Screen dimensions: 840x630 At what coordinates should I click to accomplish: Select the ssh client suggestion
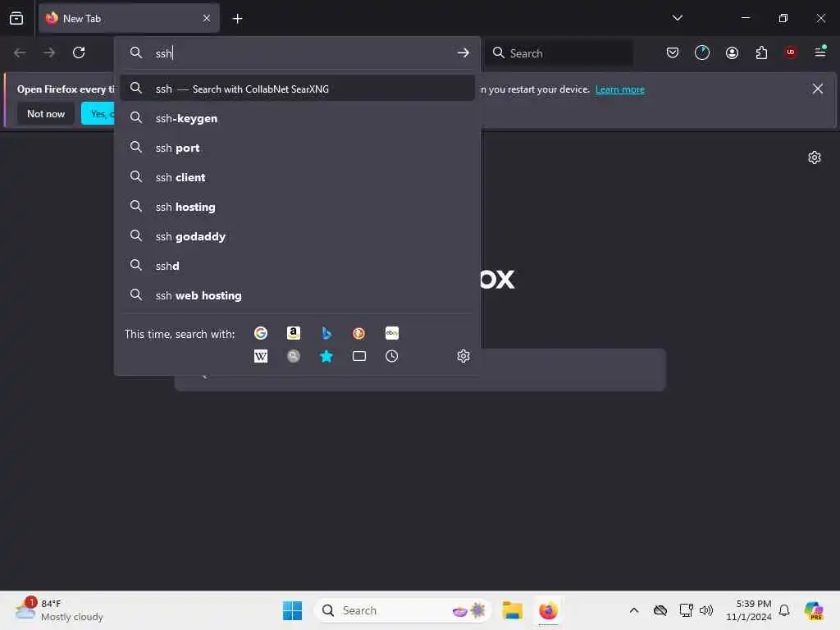point(297,177)
